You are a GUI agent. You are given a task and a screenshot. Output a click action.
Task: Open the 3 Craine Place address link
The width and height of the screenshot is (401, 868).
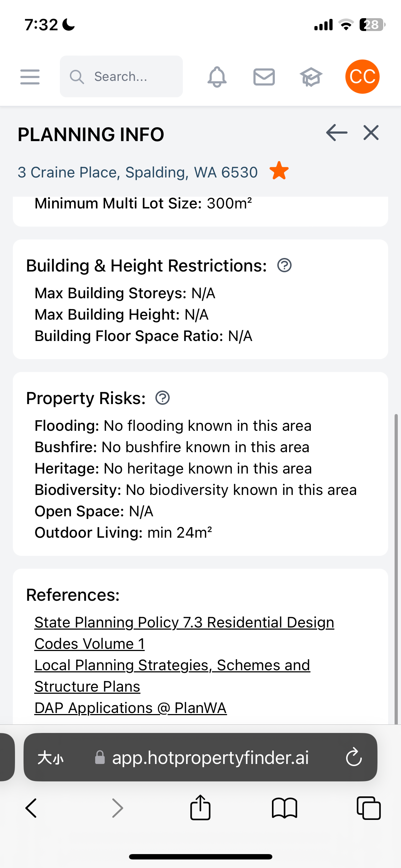pos(138,172)
